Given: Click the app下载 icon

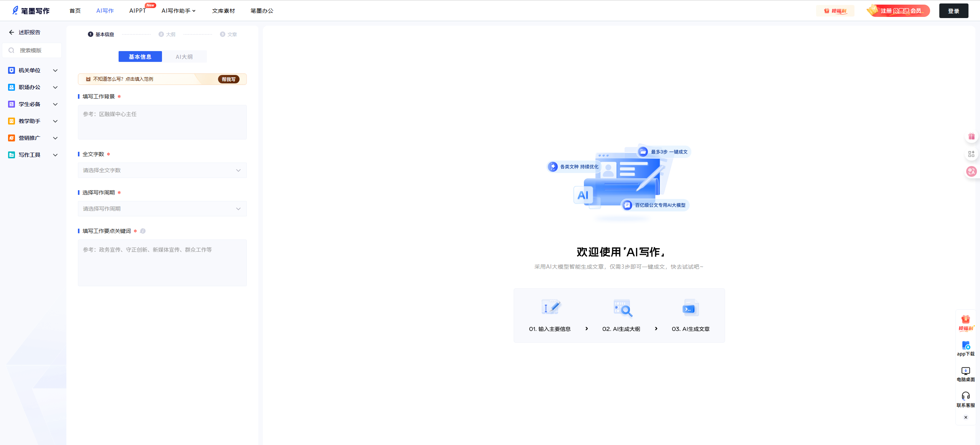Looking at the screenshot, I should (966, 345).
